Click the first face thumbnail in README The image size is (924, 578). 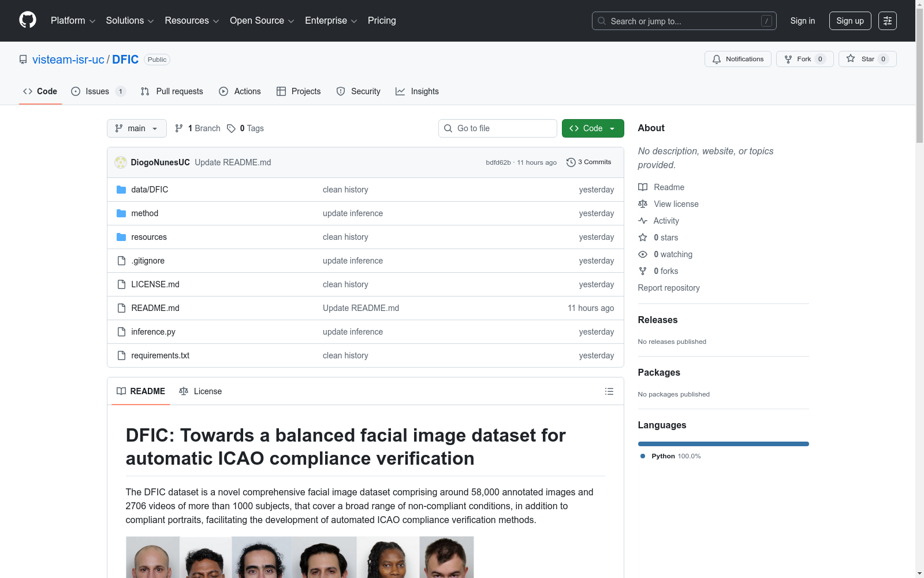152,557
